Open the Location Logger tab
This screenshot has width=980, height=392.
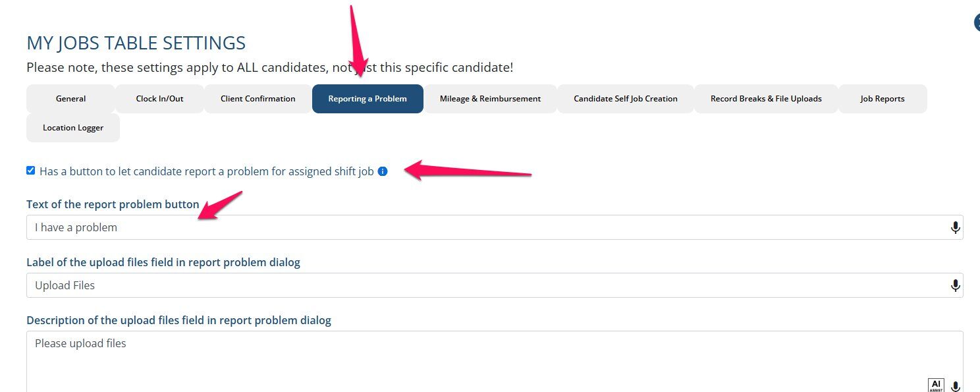73,128
